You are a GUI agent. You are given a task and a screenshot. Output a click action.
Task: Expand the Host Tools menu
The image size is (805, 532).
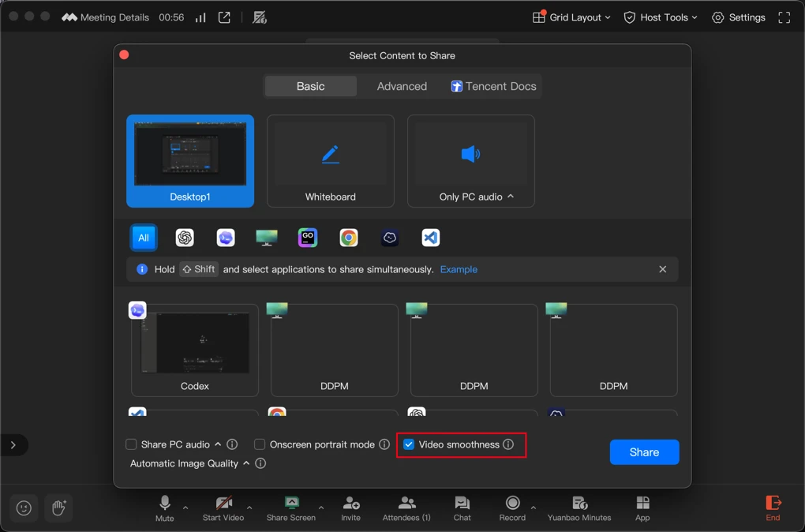coord(661,17)
